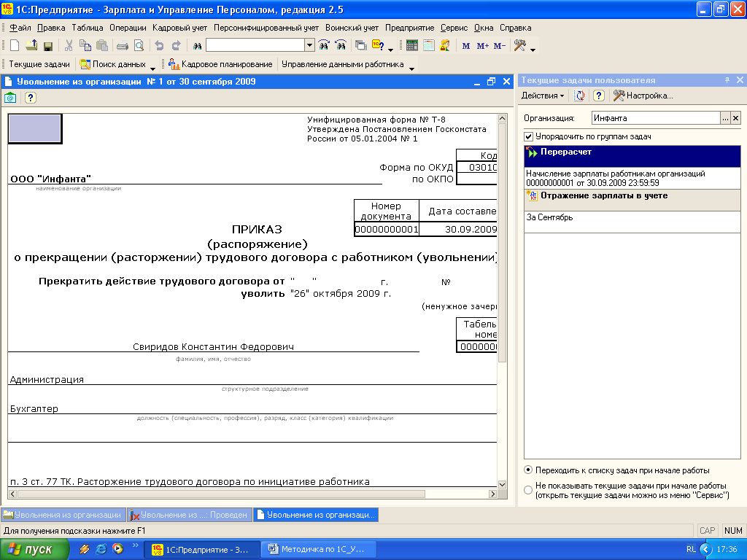
Task: Clear the Организация field with the X button
Action: coord(736,118)
